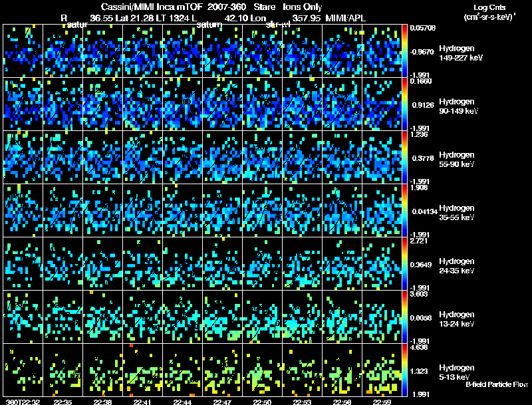Click the color bar beside Hydrogen 149-227 keV
The image size is (532, 405).
coord(404,51)
